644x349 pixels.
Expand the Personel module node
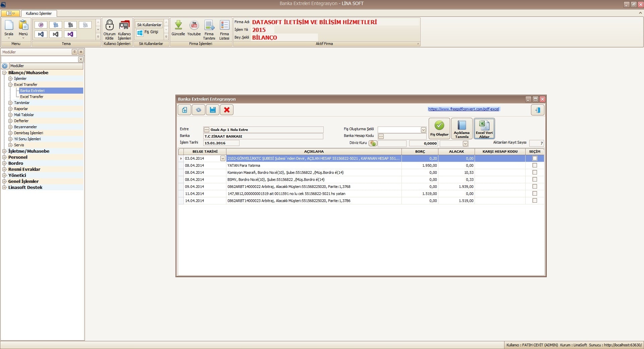point(4,157)
